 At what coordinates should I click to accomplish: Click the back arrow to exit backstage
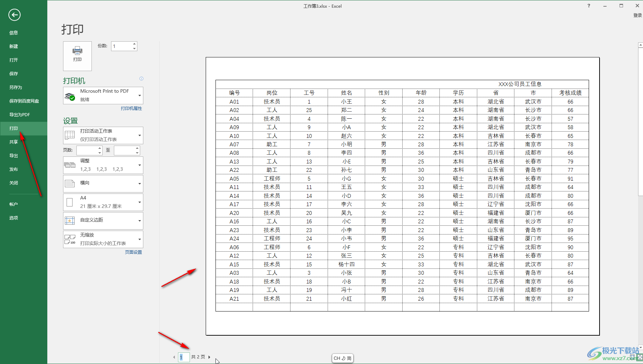(x=14, y=15)
